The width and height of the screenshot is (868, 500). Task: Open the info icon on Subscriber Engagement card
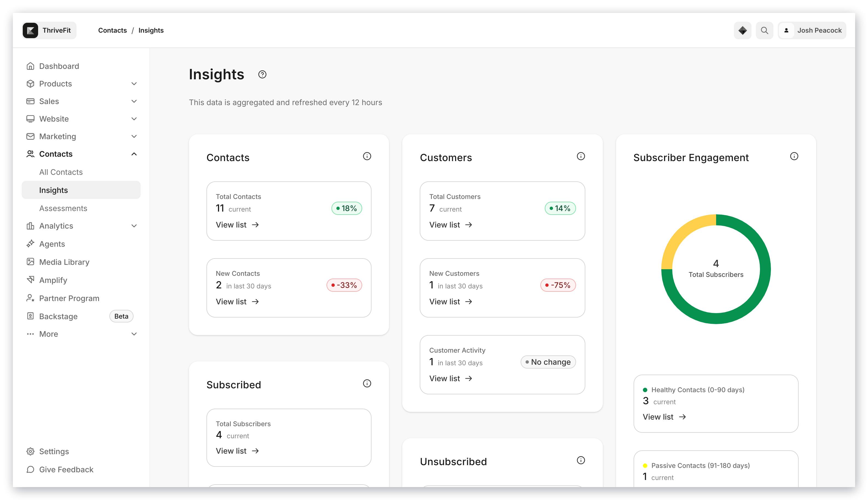794,156
